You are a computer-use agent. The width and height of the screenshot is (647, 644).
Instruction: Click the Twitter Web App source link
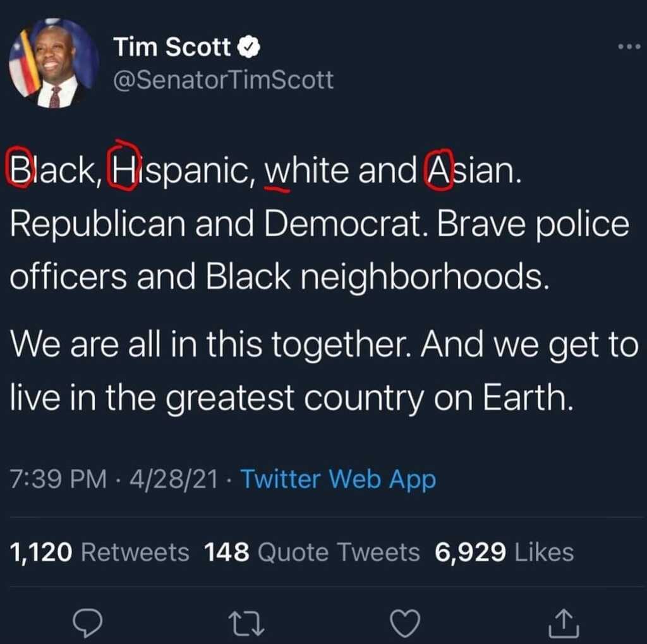tap(339, 480)
